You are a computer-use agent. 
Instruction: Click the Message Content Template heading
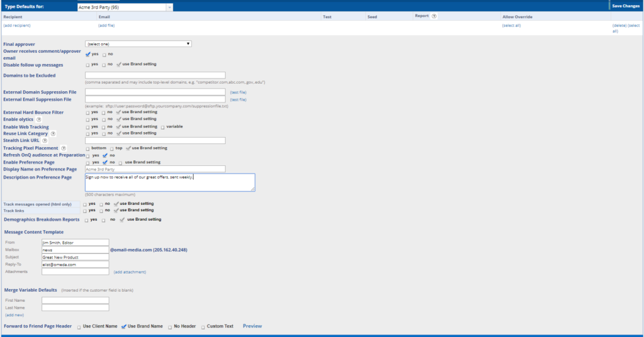[x=34, y=232]
